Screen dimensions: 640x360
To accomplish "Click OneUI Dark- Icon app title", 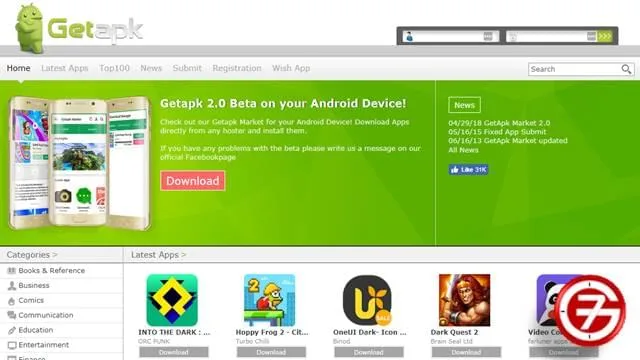I will (x=370, y=332).
